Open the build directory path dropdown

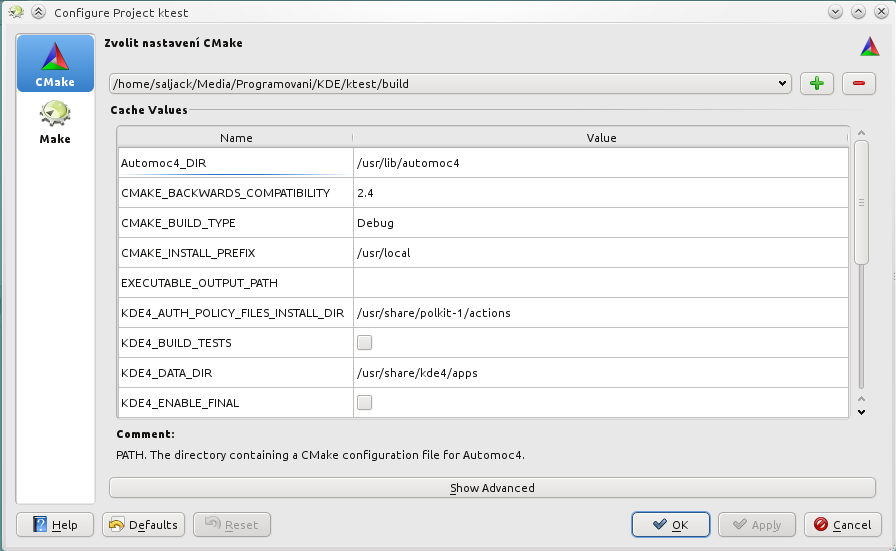450,83
